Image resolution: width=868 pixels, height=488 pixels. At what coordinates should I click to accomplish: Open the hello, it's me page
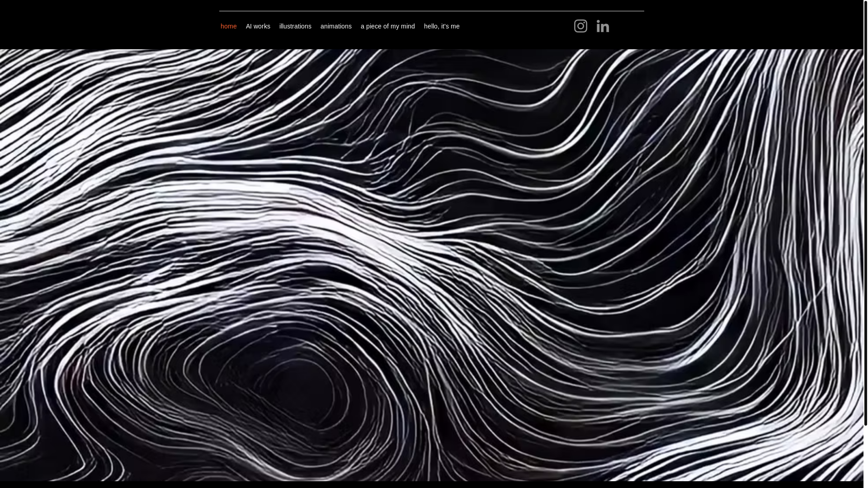(x=442, y=26)
